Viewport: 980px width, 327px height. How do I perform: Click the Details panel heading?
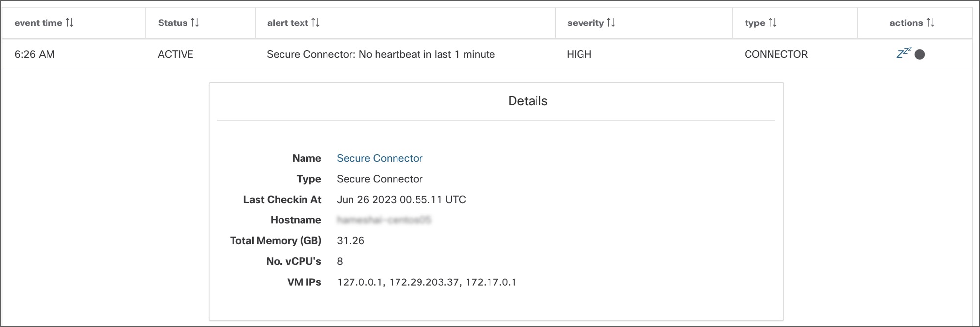528,101
